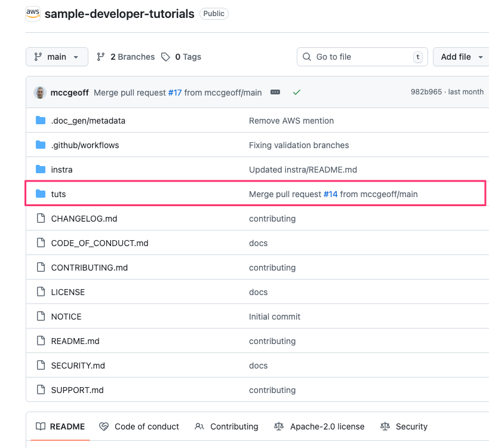The width and height of the screenshot is (489, 448).
Task: Open mccgeoff's profile link
Action: tap(69, 93)
